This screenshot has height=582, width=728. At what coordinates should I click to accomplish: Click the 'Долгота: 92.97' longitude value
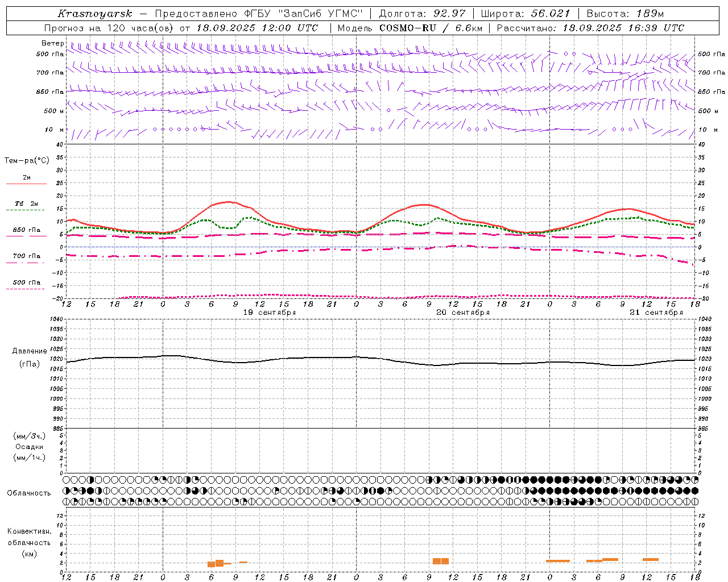tap(422, 14)
